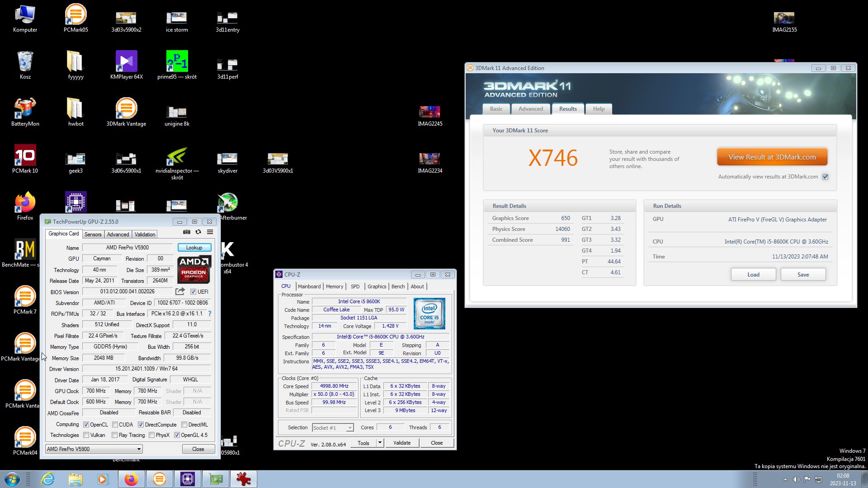868x488 pixels.
Task: Open the nvidiaInspector shortcut icon
Action: pos(177,163)
